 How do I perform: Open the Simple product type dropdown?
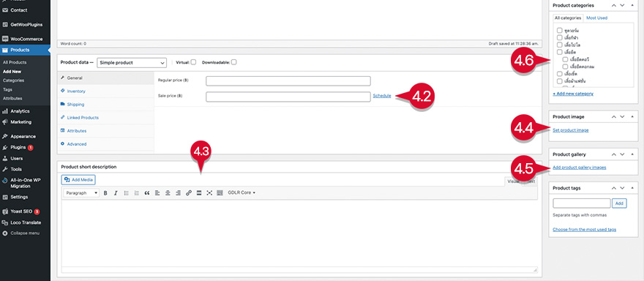tap(132, 62)
